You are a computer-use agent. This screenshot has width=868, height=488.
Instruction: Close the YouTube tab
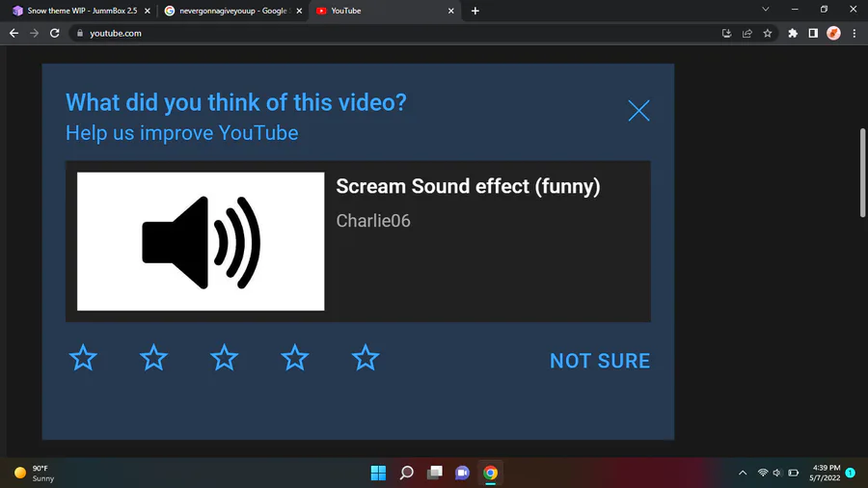(450, 11)
